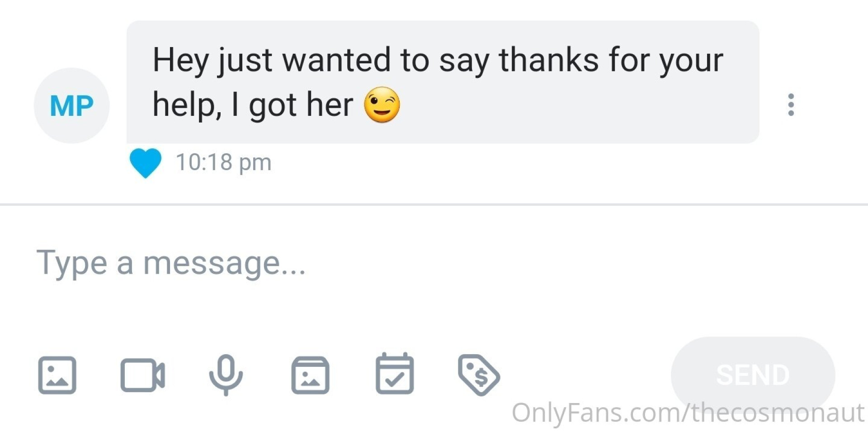The image size is (868, 432).
Task: Toggle the blue heart like on the message
Action: point(145,163)
